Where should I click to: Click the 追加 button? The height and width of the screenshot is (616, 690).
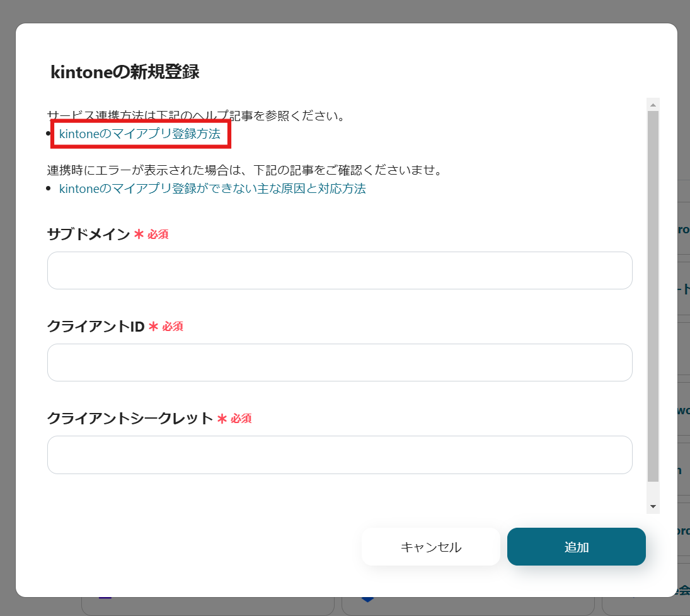click(x=577, y=547)
